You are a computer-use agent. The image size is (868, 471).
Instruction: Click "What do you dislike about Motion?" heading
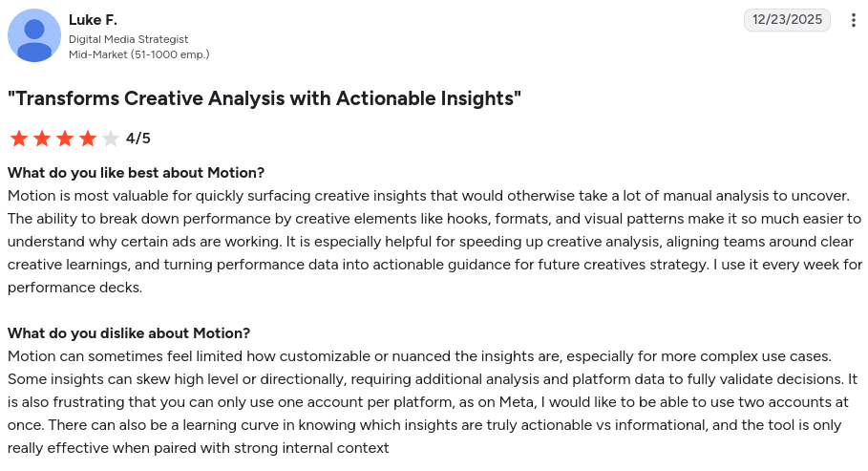coord(129,333)
